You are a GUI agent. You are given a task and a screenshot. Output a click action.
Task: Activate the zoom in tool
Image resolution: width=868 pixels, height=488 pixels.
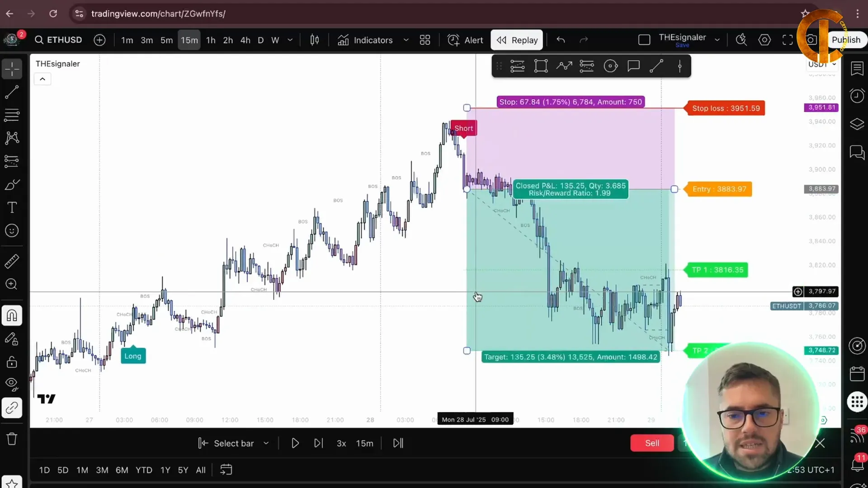[x=12, y=284]
